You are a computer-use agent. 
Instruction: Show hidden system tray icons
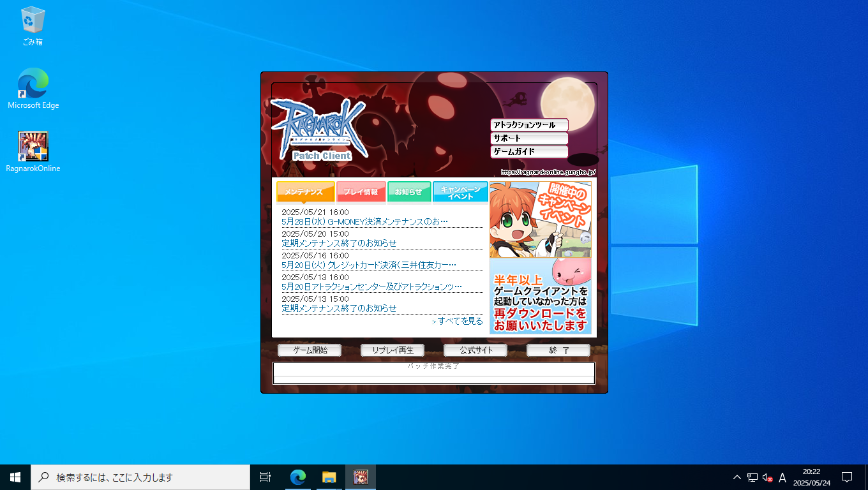pos(737,477)
